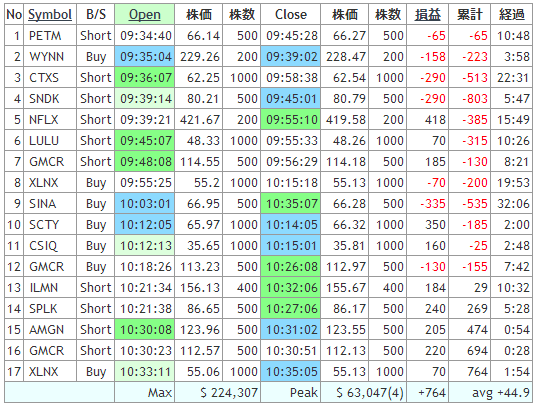The height and width of the screenshot is (407, 536).
Task: Click AMGN open time 10:30:08
Action: tap(145, 330)
